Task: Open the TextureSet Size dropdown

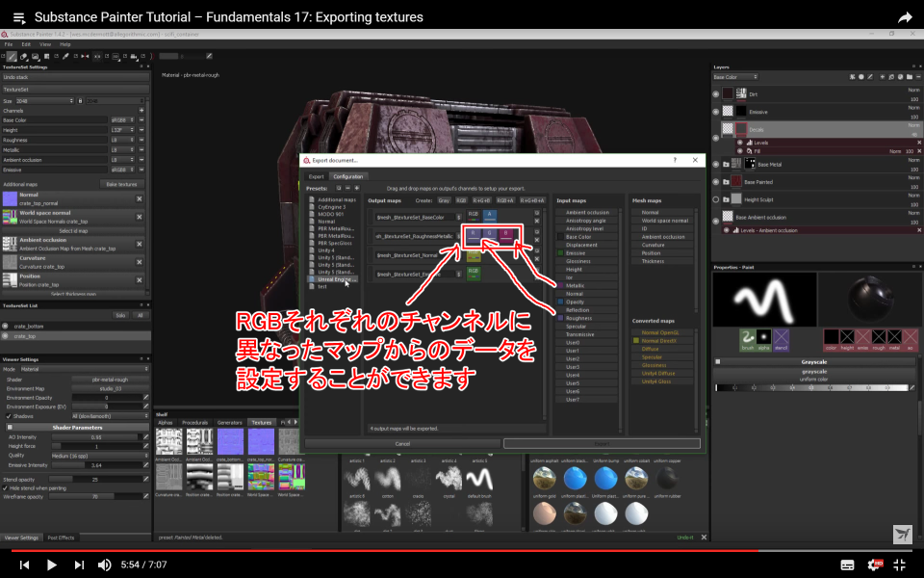Action: (x=44, y=101)
